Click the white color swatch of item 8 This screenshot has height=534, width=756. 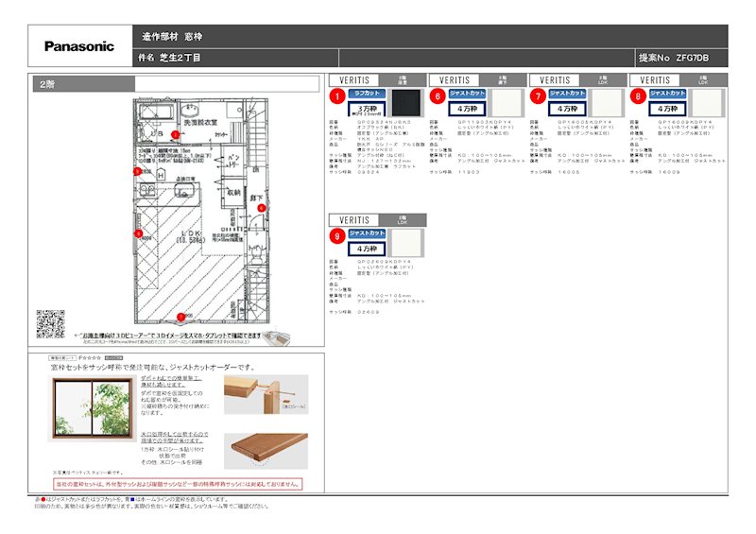point(707,103)
